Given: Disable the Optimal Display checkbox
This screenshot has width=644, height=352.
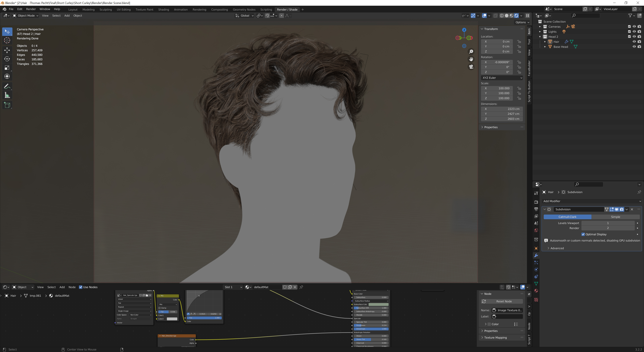Looking at the screenshot, I should tap(583, 234).
